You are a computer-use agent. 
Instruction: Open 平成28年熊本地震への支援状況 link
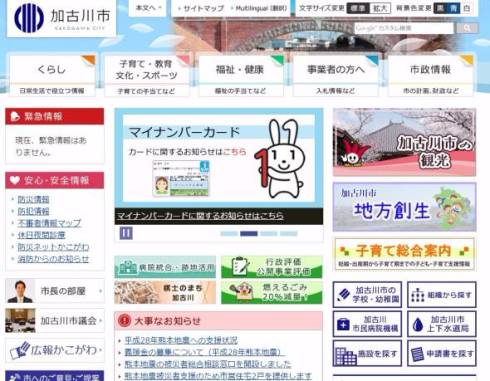[x=181, y=340]
